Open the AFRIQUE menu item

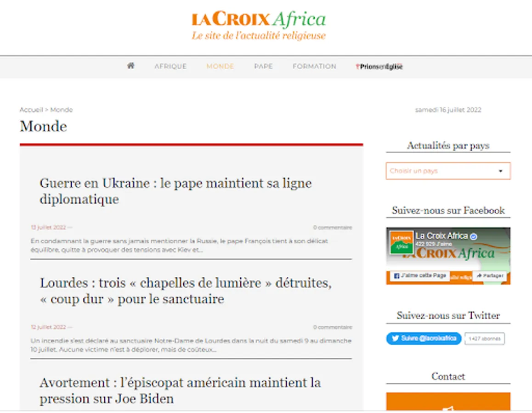[170, 66]
